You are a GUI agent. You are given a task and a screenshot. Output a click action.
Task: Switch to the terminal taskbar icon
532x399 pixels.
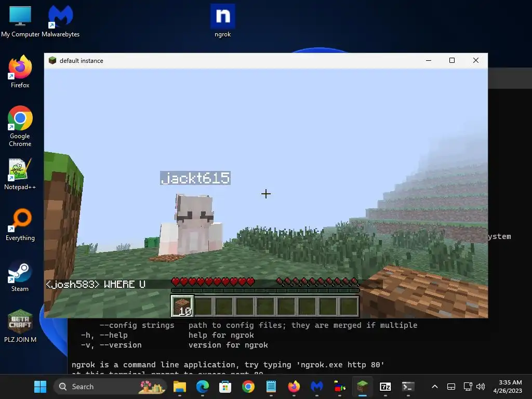tap(408, 387)
